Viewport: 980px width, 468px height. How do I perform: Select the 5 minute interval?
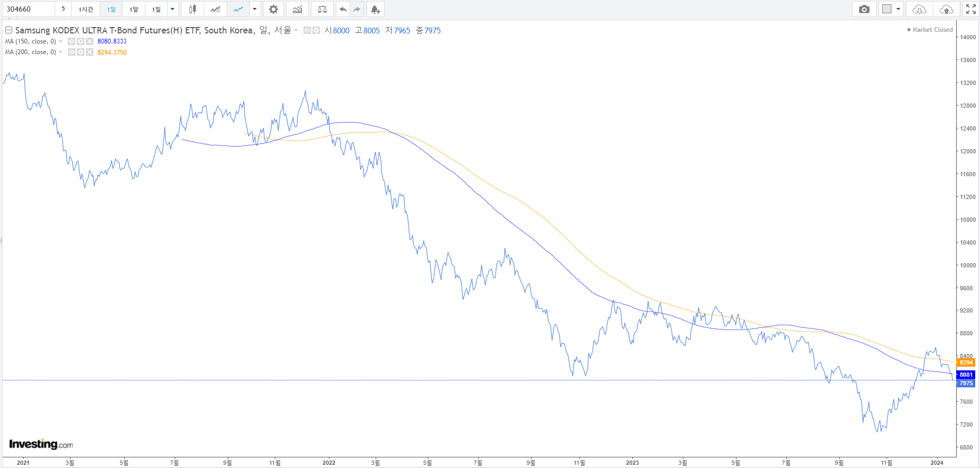63,9
